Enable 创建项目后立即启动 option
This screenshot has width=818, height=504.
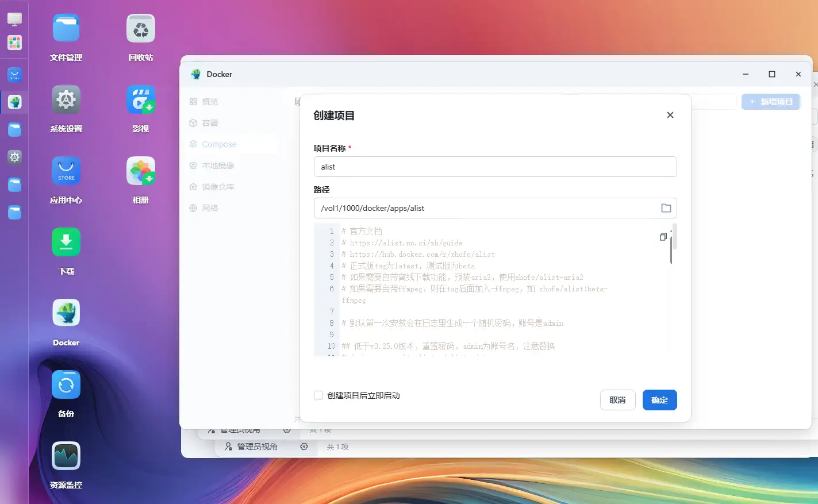tap(318, 395)
